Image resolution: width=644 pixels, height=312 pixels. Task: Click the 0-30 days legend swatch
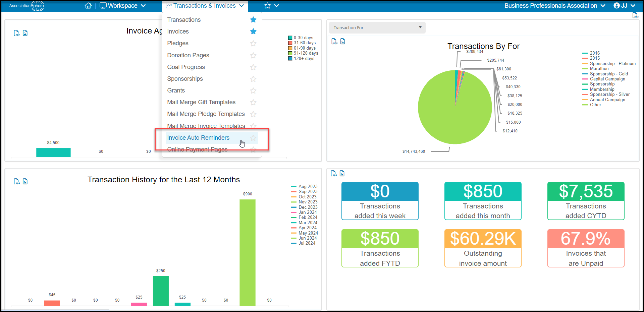tap(290, 38)
